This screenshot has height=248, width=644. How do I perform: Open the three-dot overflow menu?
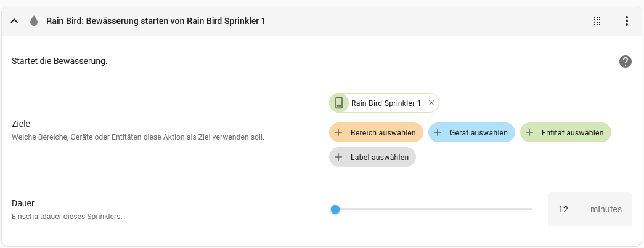(x=626, y=21)
